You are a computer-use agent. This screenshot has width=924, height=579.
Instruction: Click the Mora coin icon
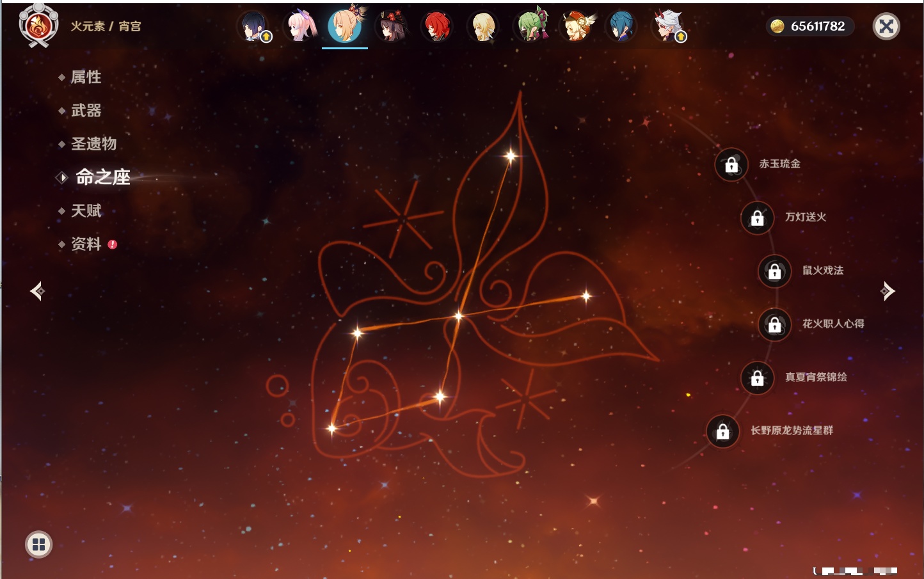tap(777, 26)
